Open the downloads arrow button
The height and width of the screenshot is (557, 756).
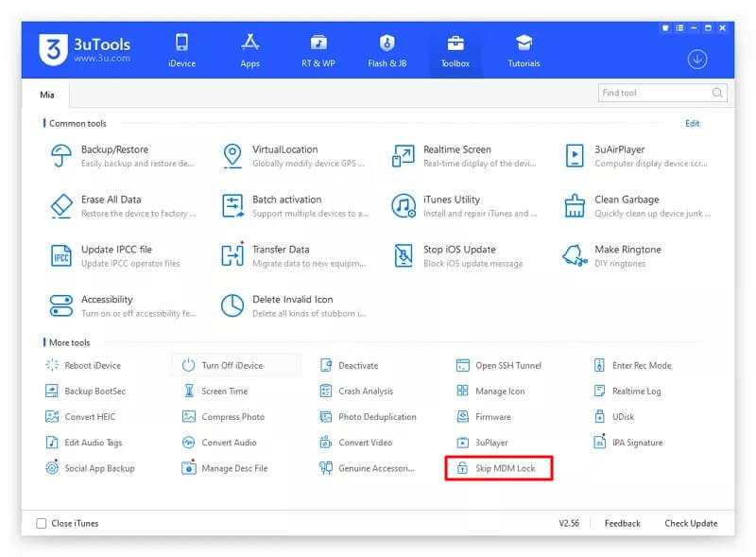click(x=697, y=60)
